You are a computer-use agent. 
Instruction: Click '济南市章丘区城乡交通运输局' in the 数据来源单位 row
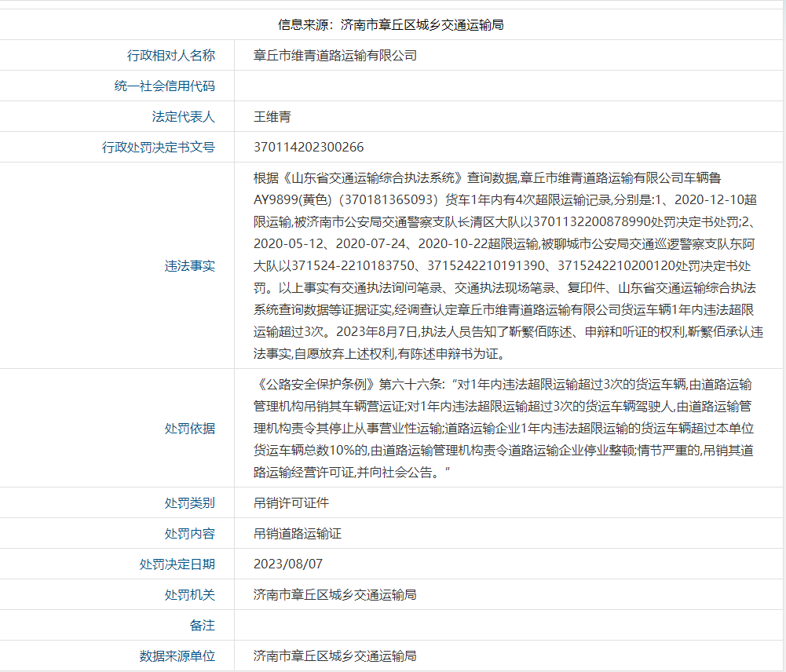pos(335,656)
